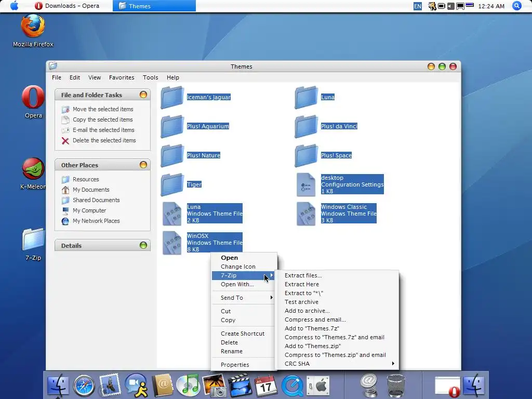Select Properties in context menu

tap(243, 365)
